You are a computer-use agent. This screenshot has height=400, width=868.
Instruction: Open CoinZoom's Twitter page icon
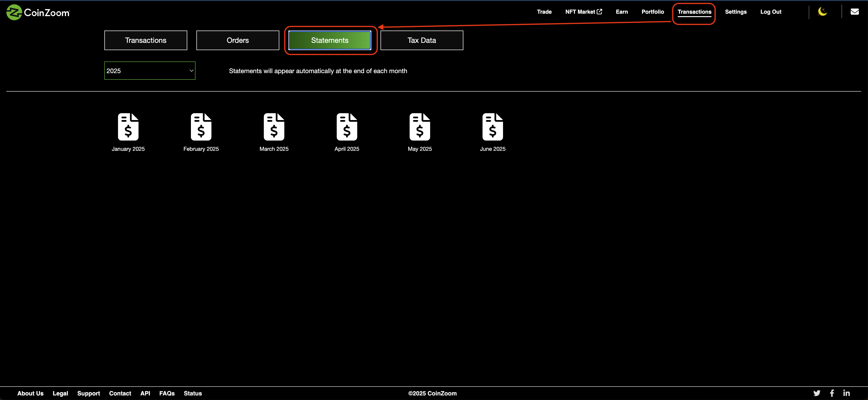[817, 393]
